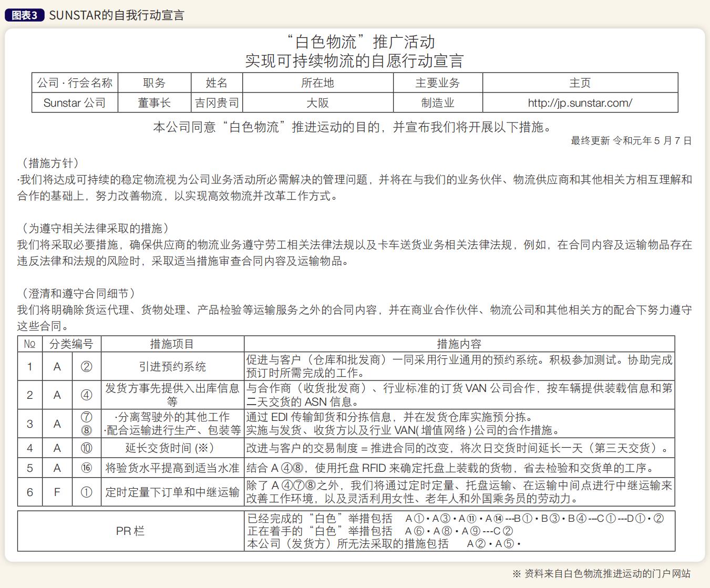Click the 分类编号 column header

(71, 344)
